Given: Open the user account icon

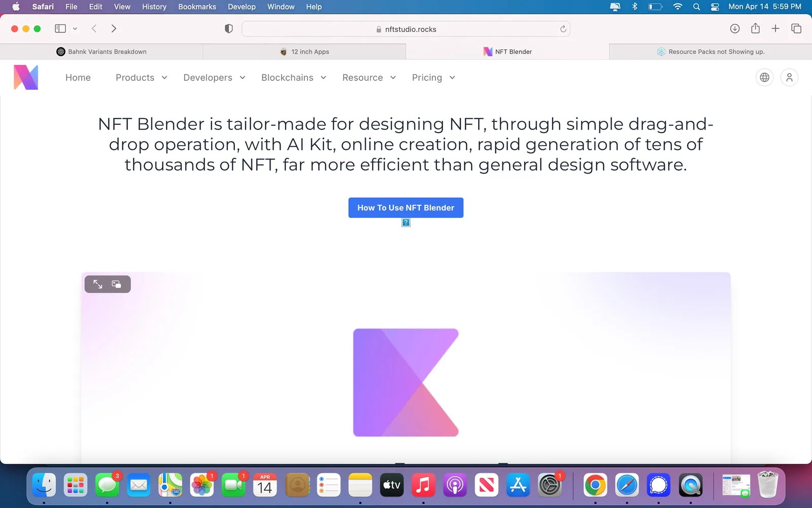Looking at the screenshot, I should (789, 77).
